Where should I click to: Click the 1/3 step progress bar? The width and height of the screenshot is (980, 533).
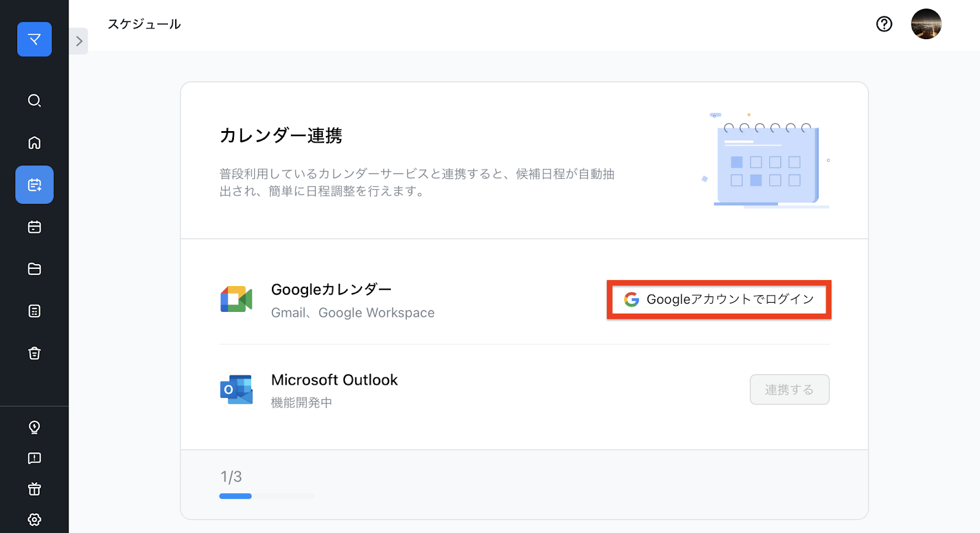point(267,496)
